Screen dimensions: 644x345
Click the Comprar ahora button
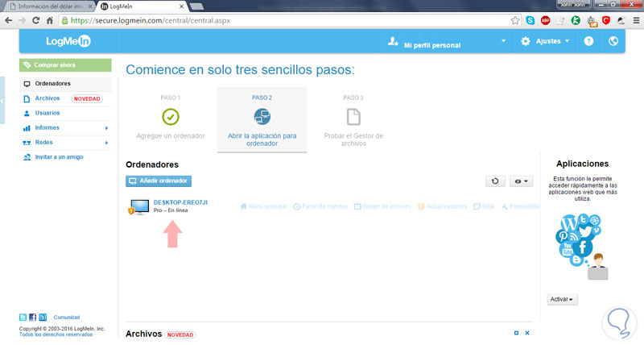[65, 65]
